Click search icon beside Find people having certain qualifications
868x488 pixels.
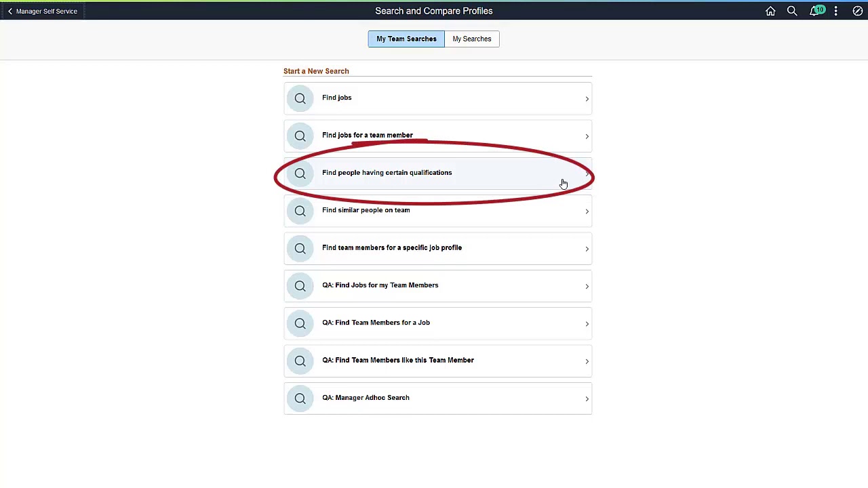(x=300, y=174)
